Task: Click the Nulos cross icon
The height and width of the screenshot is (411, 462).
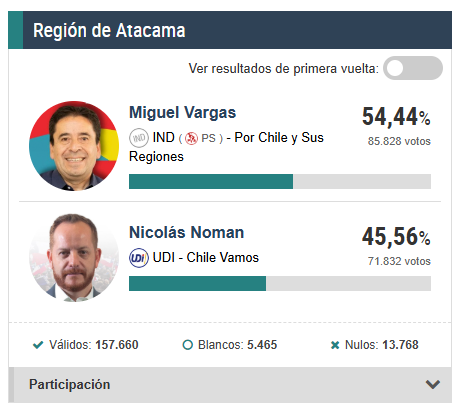Action: (335, 345)
